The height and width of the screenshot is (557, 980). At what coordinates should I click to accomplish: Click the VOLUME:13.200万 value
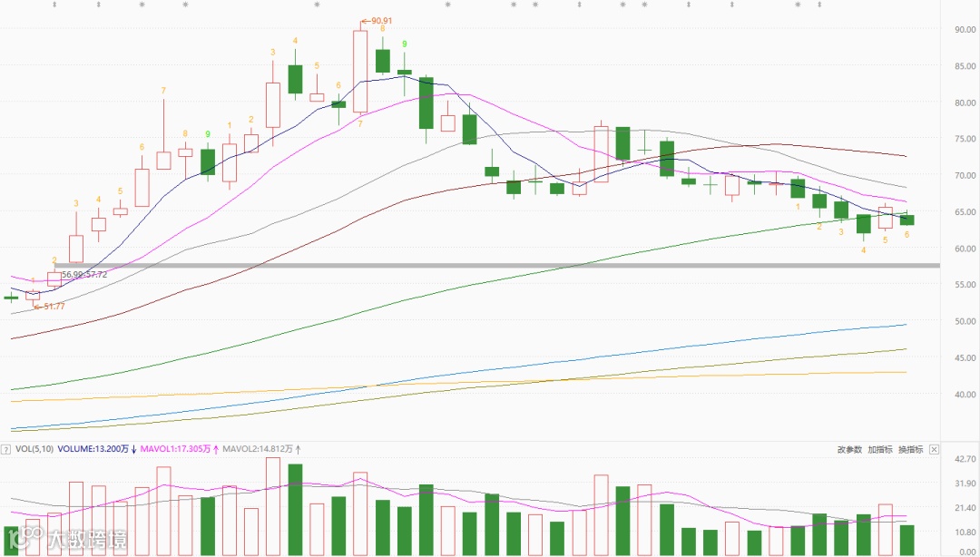(x=93, y=449)
